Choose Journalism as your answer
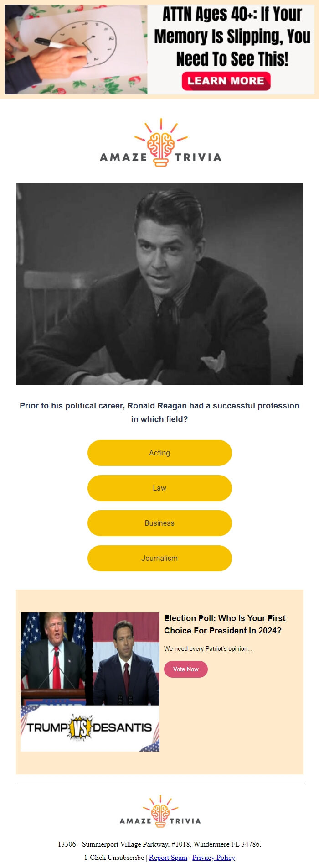The image size is (319, 868). [159, 558]
